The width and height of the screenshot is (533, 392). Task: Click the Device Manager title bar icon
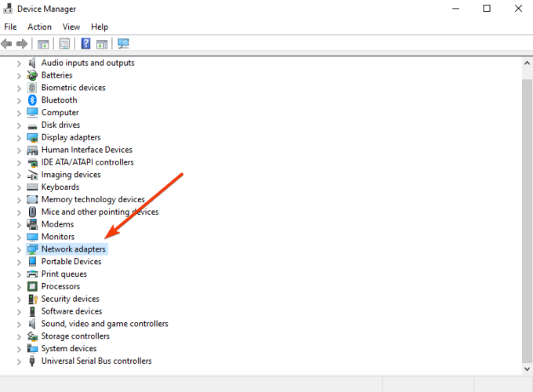point(8,9)
